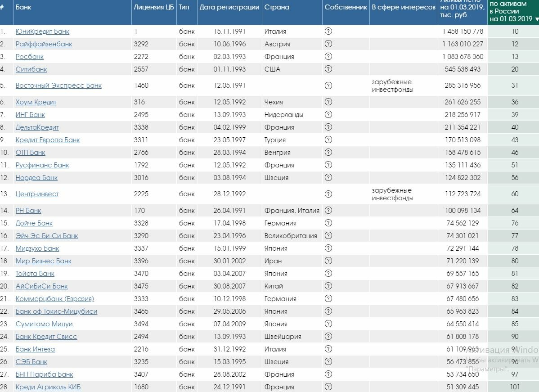Go to Восточный Экспресс Банк link
Image resolution: width=539 pixels, height=392 pixels.
click(58, 86)
